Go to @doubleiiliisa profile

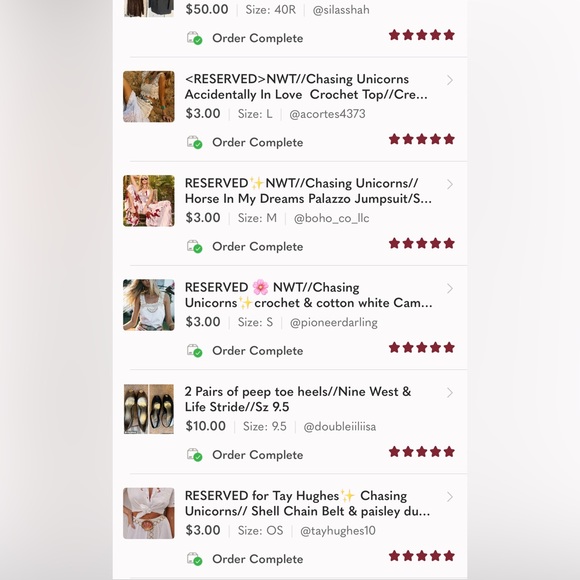pos(340,426)
